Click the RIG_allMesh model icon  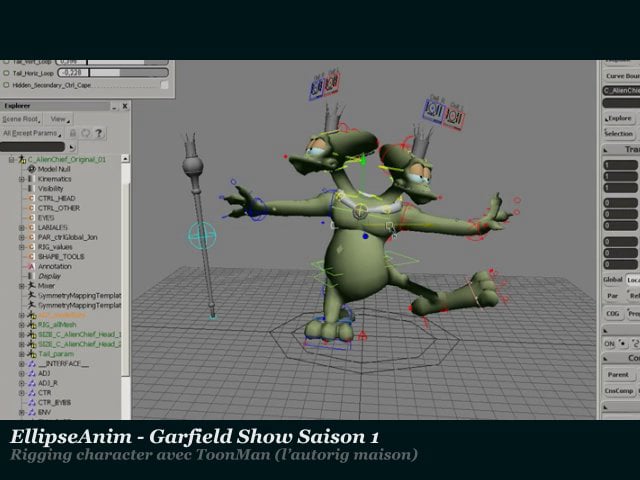[32, 325]
